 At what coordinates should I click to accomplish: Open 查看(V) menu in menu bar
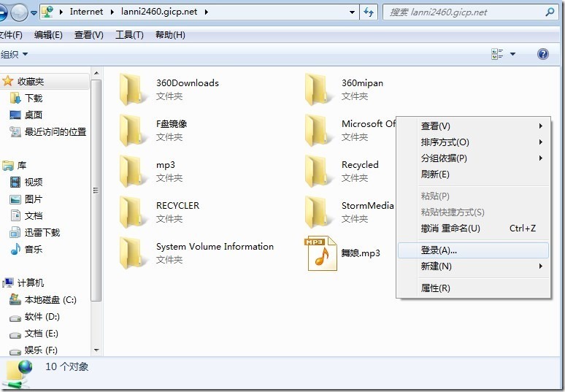point(88,35)
